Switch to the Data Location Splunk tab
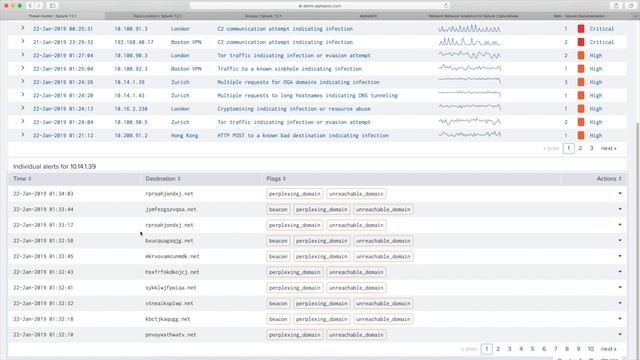Viewport: 640px width, 360px height. click(x=158, y=16)
